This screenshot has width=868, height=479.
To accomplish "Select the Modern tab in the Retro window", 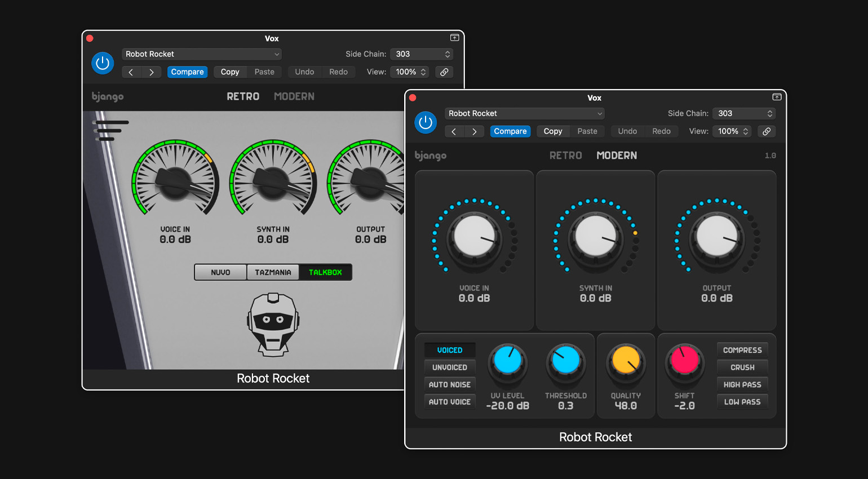I will click(x=294, y=96).
